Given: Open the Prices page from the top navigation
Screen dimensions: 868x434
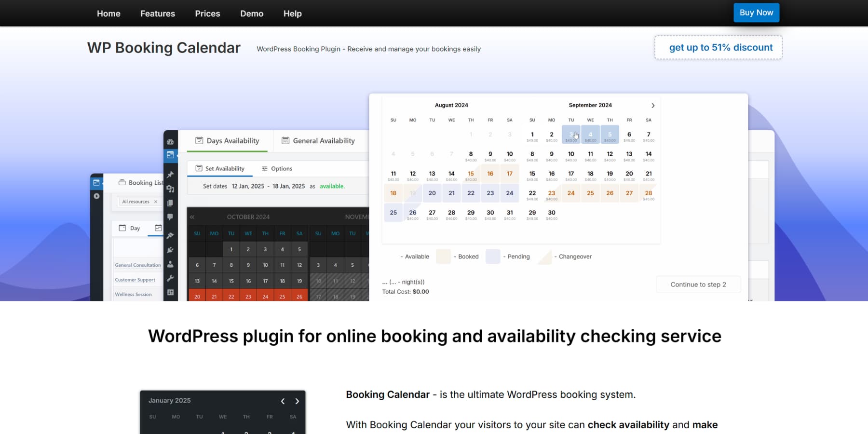Looking at the screenshot, I should (207, 13).
